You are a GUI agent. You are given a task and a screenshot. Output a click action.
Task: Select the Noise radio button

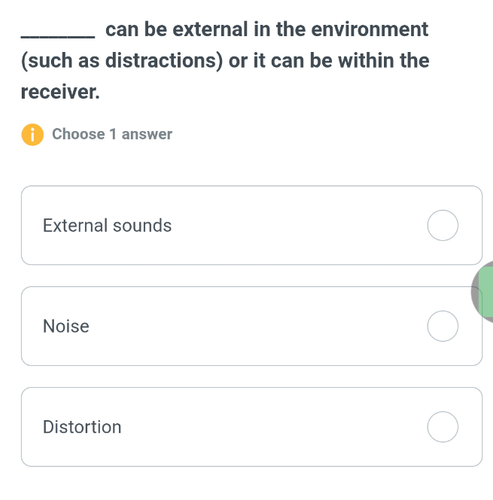[x=443, y=326]
